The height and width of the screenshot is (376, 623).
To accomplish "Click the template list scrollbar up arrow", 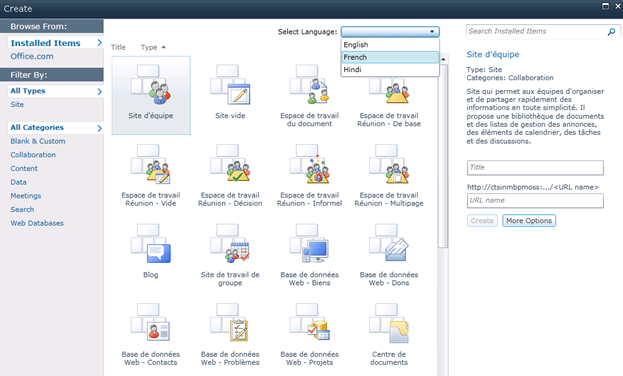I will [443, 59].
